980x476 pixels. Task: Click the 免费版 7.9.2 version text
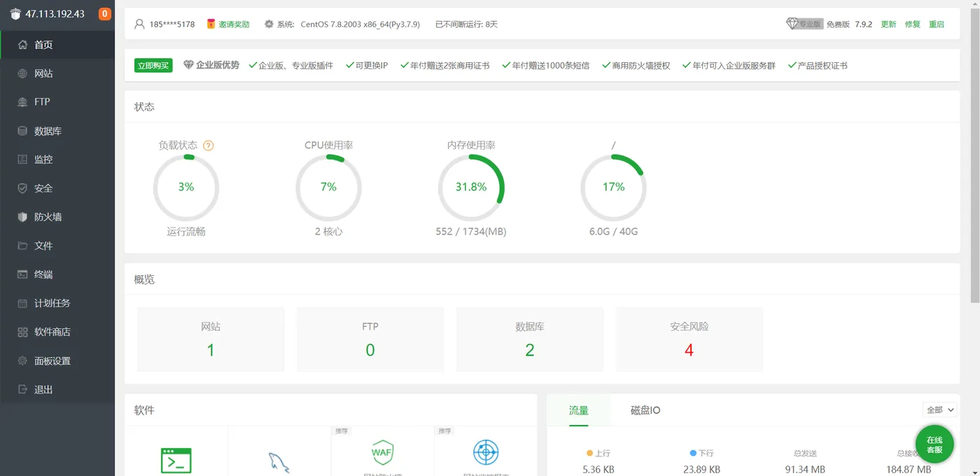click(849, 24)
